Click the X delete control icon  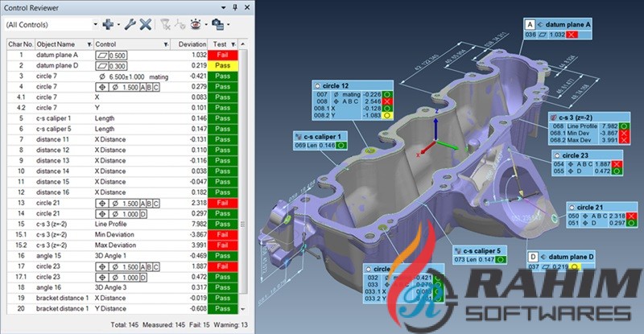pos(146,25)
